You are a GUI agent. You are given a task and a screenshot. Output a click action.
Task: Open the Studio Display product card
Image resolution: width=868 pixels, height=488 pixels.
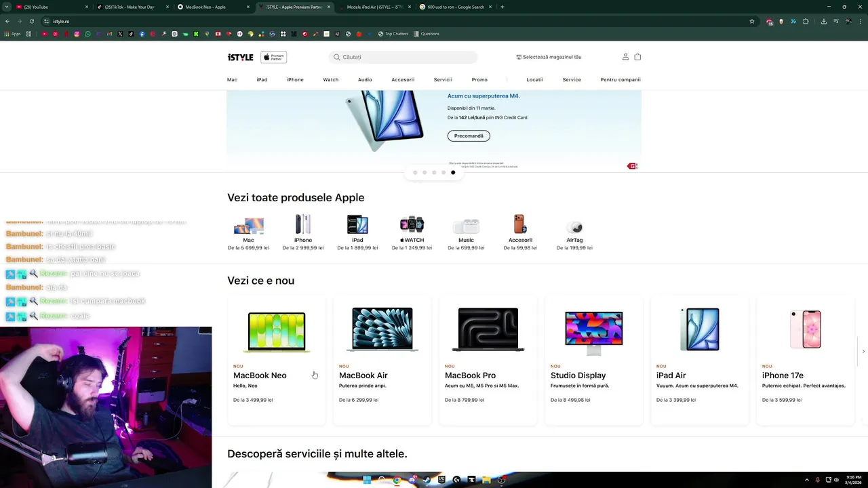(594, 361)
